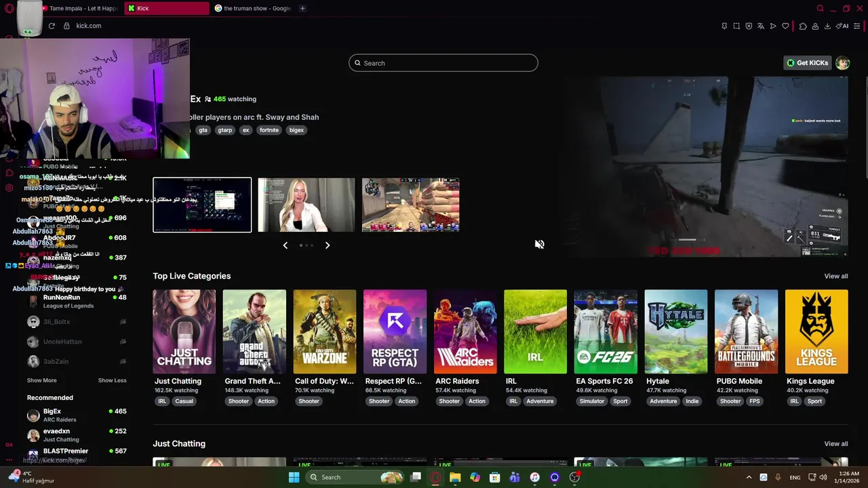This screenshot has height=488, width=868.
Task: Open the snapshot capture tool icon
Action: (x=736, y=26)
